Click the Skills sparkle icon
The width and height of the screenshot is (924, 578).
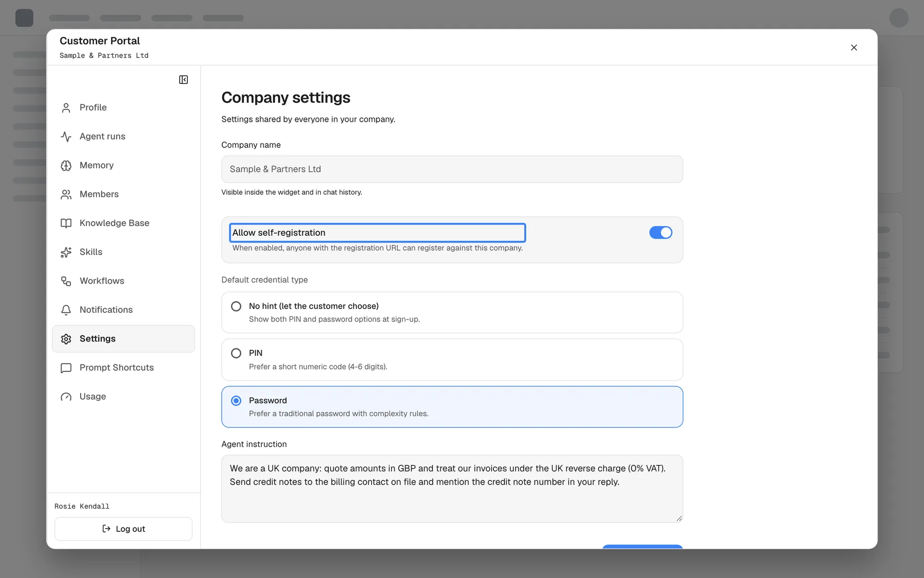(66, 252)
